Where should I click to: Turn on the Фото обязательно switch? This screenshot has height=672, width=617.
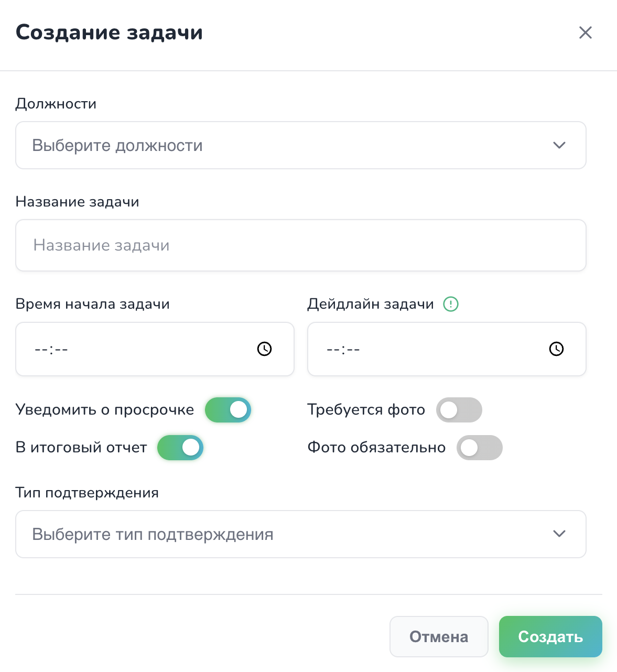(x=480, y=448)
